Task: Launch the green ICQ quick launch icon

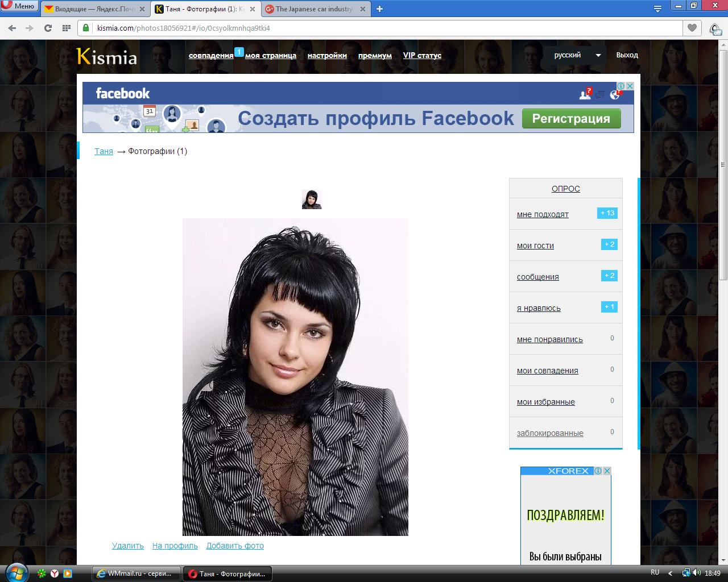Action: click(42, 573)
